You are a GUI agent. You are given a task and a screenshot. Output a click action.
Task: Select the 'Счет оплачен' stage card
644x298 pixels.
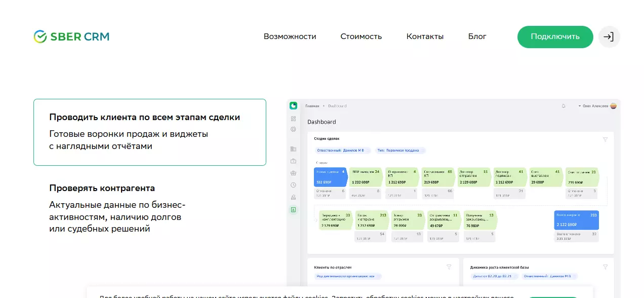(583, 177)
